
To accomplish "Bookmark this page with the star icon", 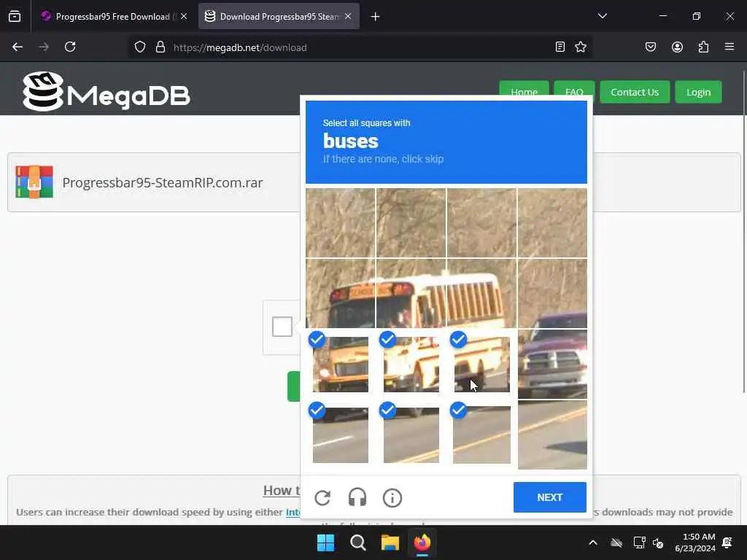I will pos(580,47).
